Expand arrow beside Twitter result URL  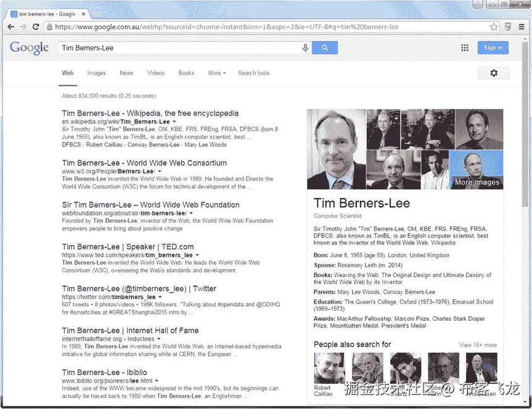(x=160, y=297)
